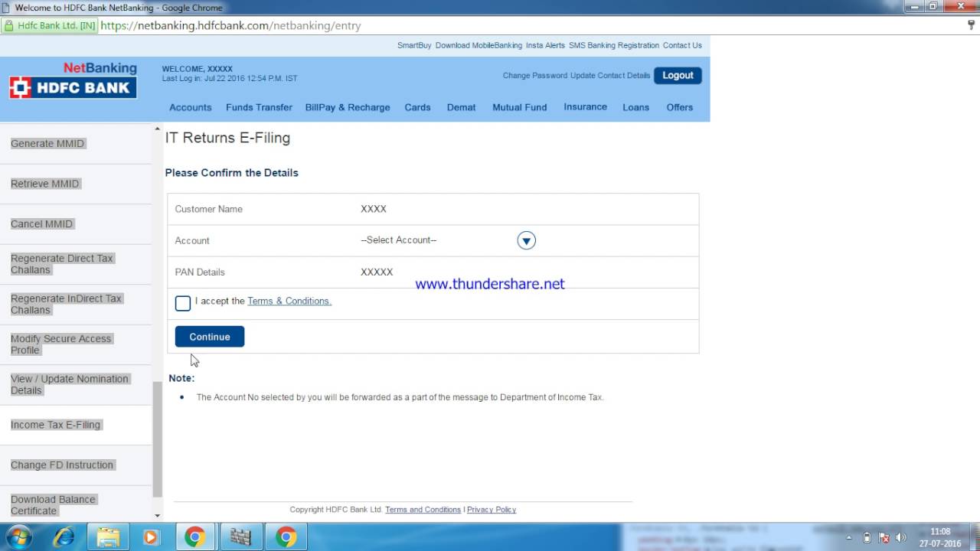Select Change FD Instruction in sidebar

62,465
